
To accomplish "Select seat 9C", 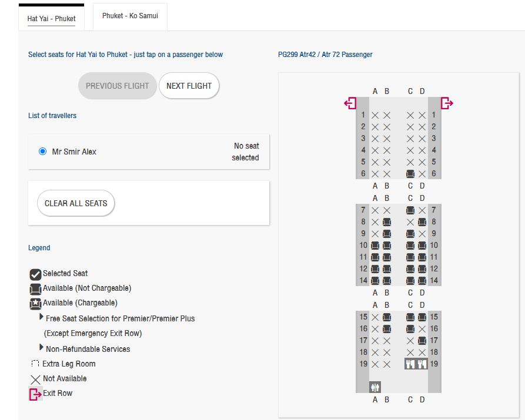I will pos(410,234).
